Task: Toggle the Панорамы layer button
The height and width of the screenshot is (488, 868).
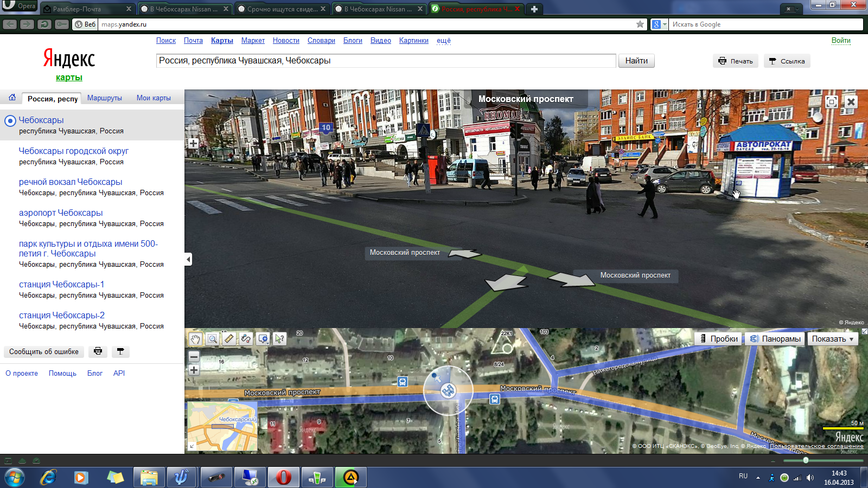Action: click(x=775, y=339)
